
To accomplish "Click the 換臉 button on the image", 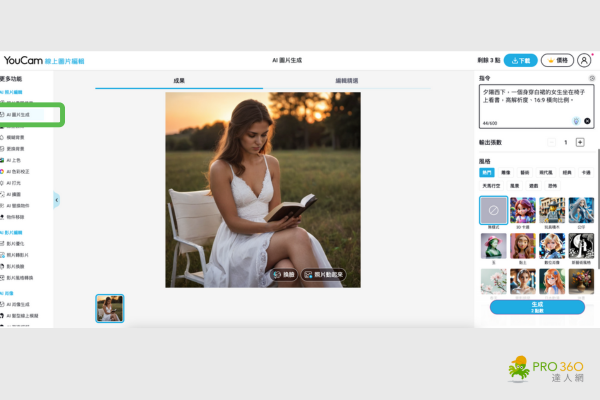I will click(x=284, y=274).
